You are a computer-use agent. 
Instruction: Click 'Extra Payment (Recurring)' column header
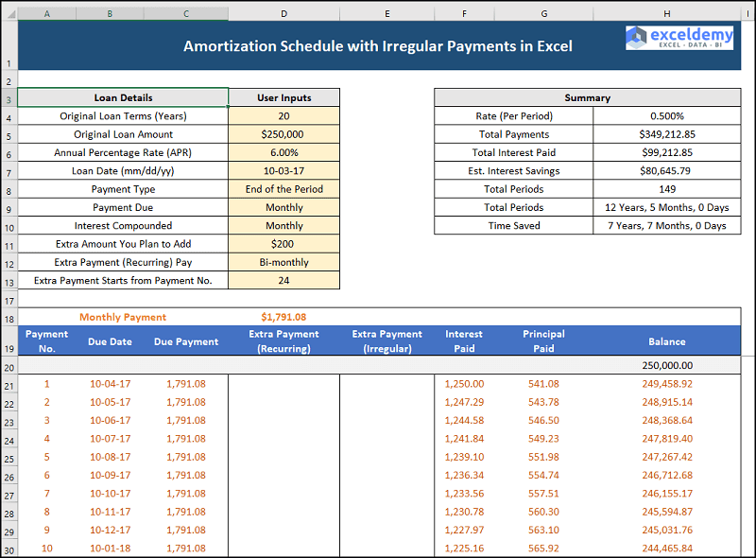pos(284,341)
